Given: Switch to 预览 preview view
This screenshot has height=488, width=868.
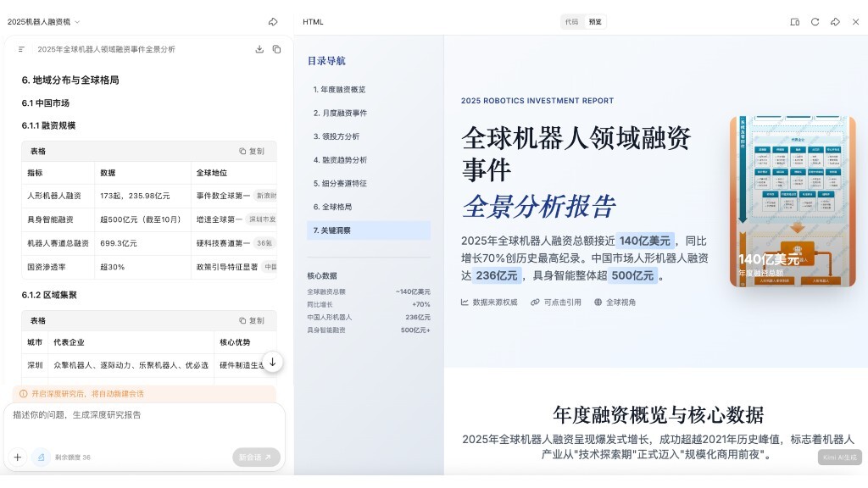Looking at the screenshot, I should [x=595, y=22].
